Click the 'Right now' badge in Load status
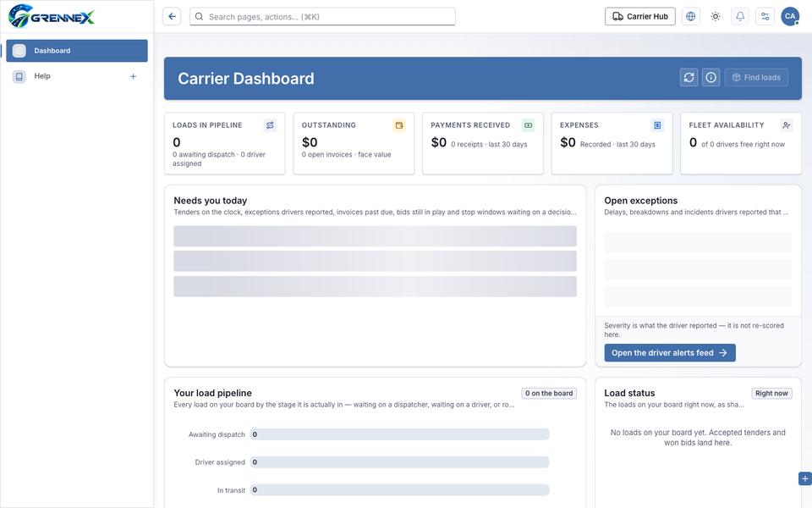Screen dimensions: 812x508 [x=771, y=394]
